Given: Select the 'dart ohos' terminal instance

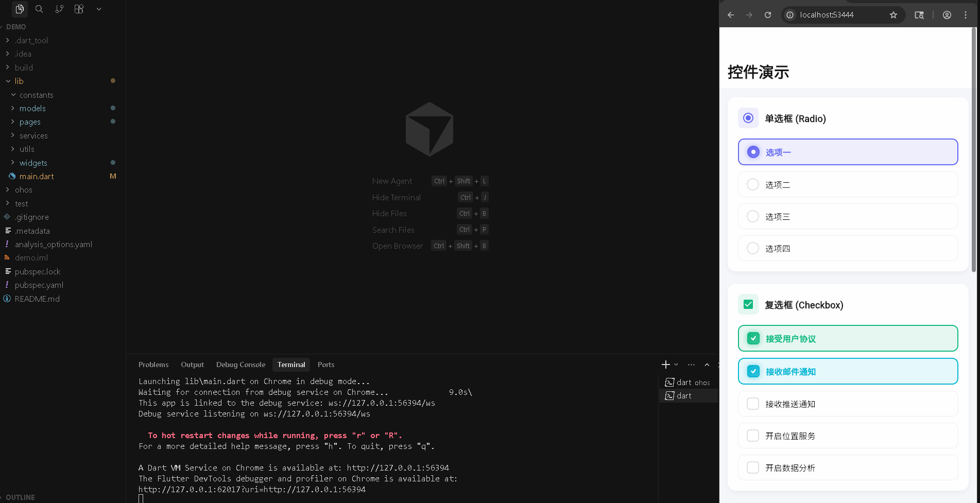Looking at the screenshot, I should (x=688, y=382).
